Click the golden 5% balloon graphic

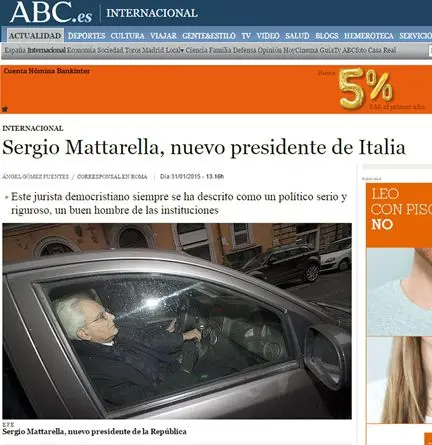pos(366,88)
